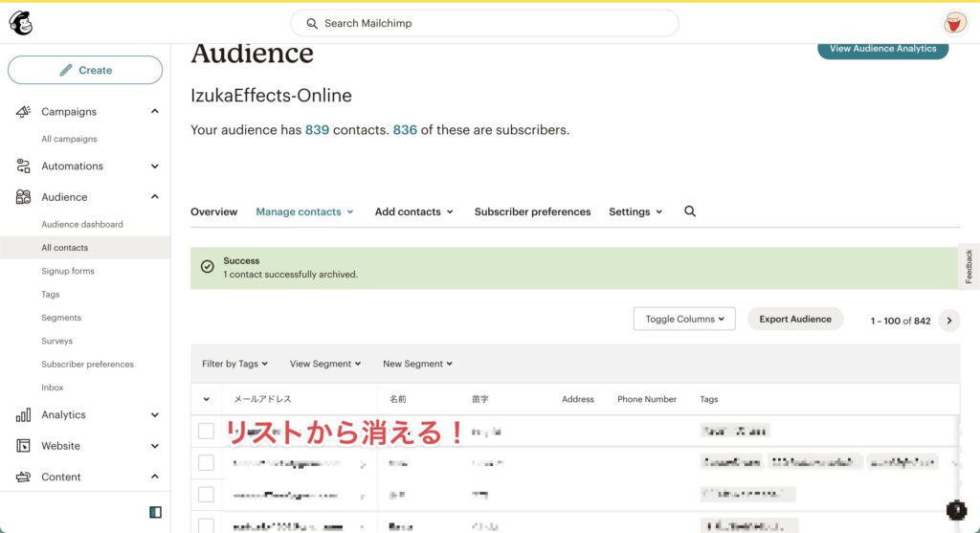Tick the first contact row checkbox
This screenshot has height=533, width=980.
[206, 432]
